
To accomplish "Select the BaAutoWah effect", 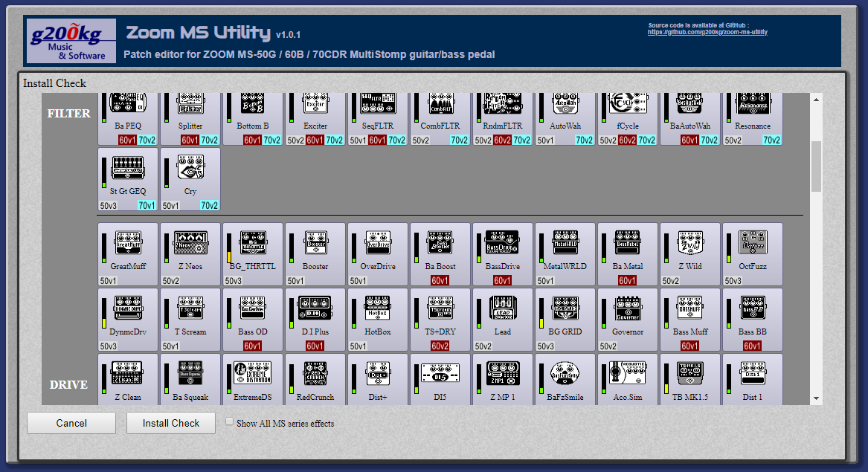I will click(x=691, y=119).
